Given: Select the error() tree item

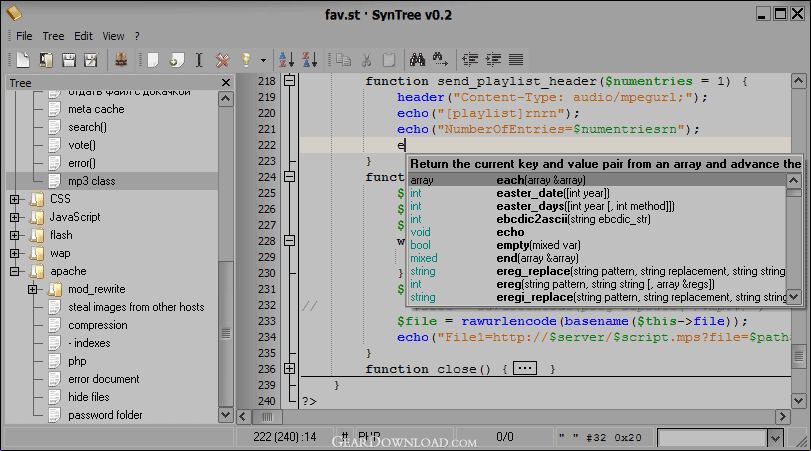Looking at the screenshot, I should (82, 163).
